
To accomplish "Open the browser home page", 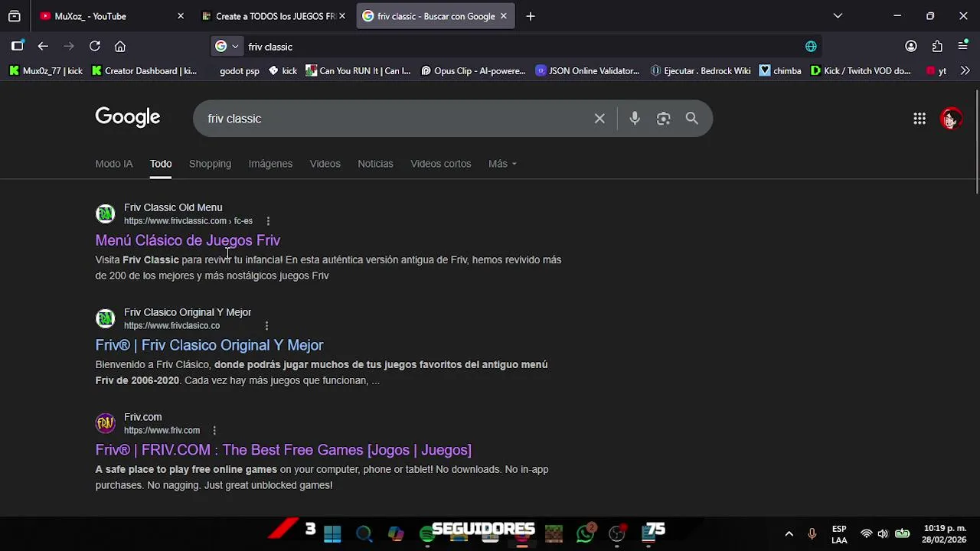I will coord(120,46).
